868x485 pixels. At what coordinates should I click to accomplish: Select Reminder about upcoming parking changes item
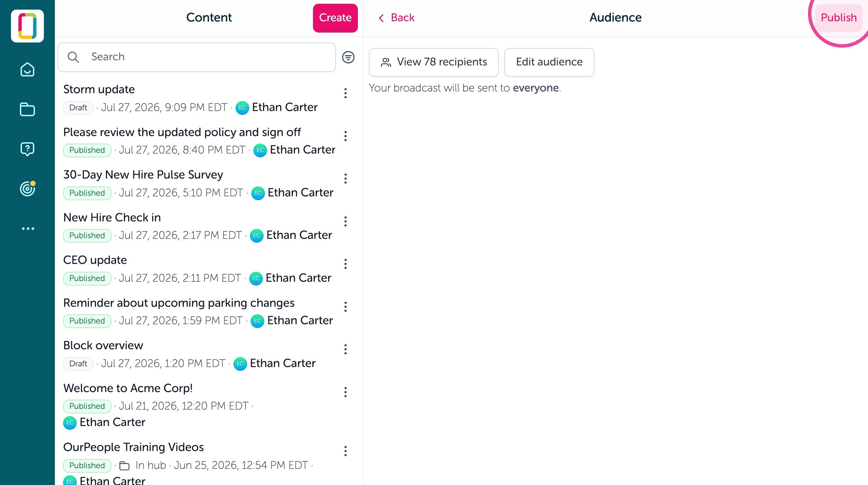[x=199, y=312]
